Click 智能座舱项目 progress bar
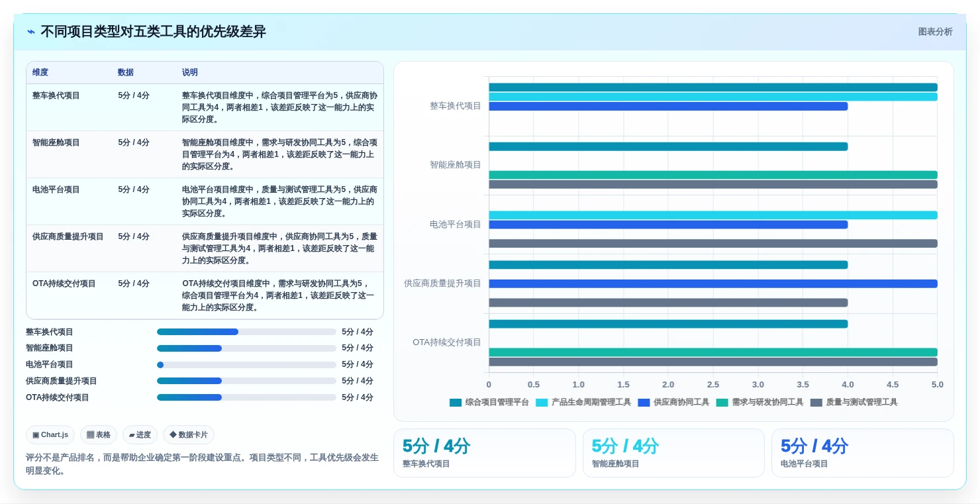Image resolution: width=980 pixels, height=504 pixels. pyautogui.click(x=246, y=348)
